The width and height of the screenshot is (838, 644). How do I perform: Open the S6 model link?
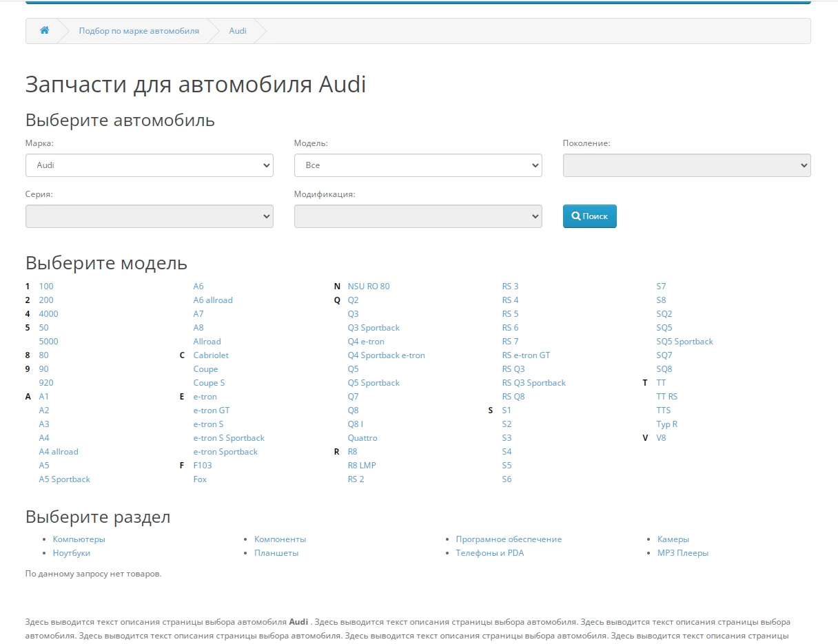pos(507,479)
